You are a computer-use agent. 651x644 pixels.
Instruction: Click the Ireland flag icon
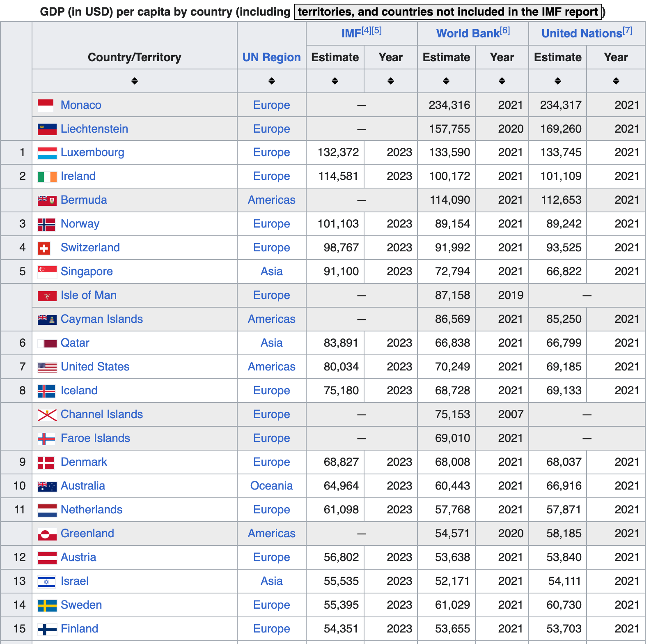click(47, 177)
